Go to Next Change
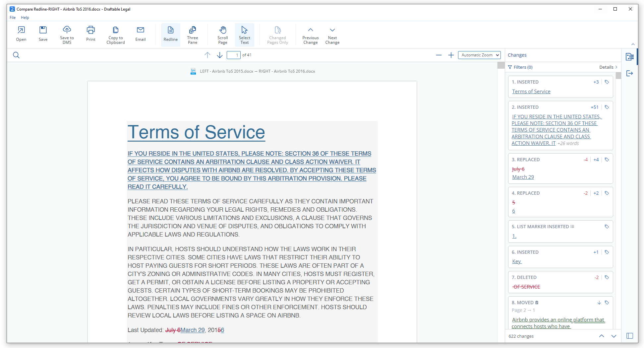Viewport: 644px width, 348px height. click(x=332, y=35)
